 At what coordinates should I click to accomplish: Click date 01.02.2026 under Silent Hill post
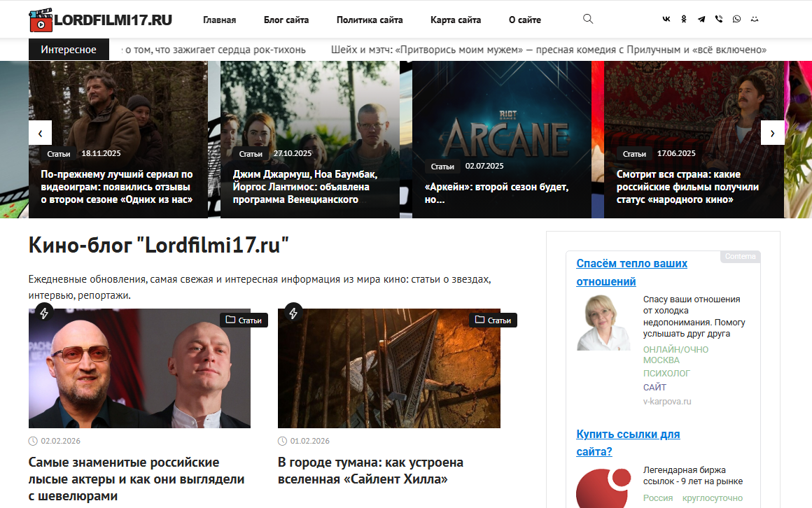(x=309, y=442)
